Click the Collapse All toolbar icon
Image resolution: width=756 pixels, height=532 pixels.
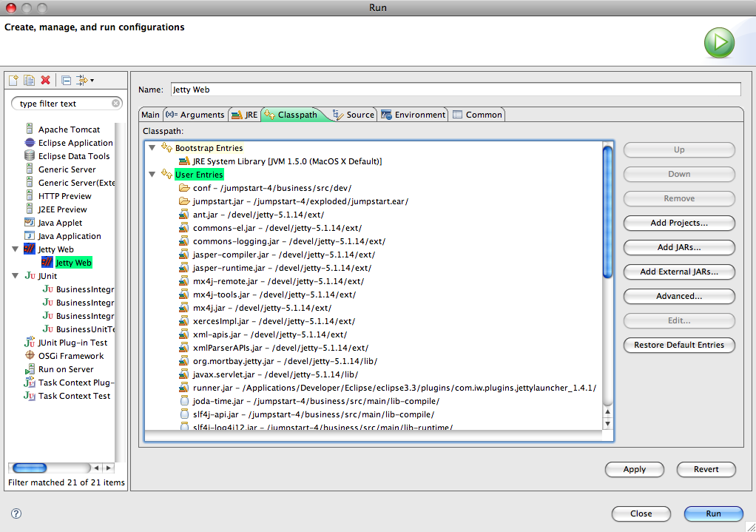67,80
